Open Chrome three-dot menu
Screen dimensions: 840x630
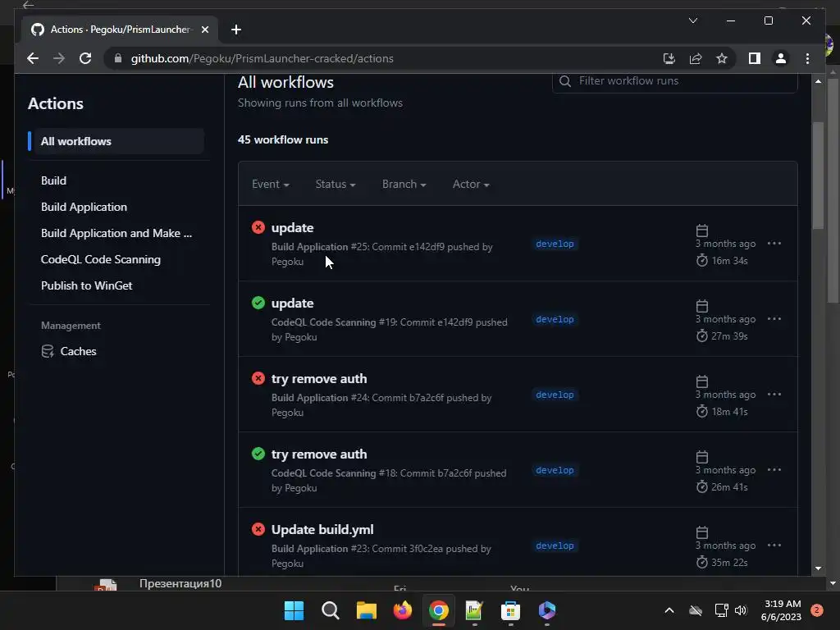pyautogui.click(x=807, y=58)
